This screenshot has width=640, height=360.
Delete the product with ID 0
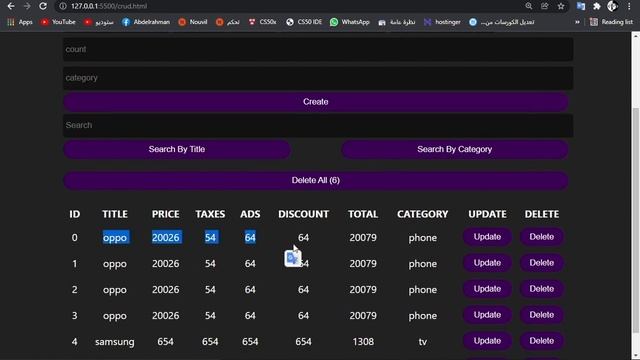coord(542,237)
